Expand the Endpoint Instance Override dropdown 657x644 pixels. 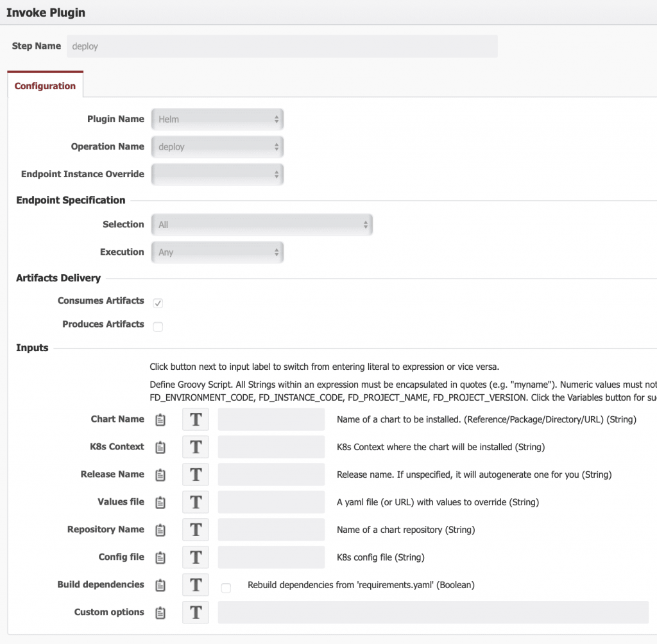(218, 174)
